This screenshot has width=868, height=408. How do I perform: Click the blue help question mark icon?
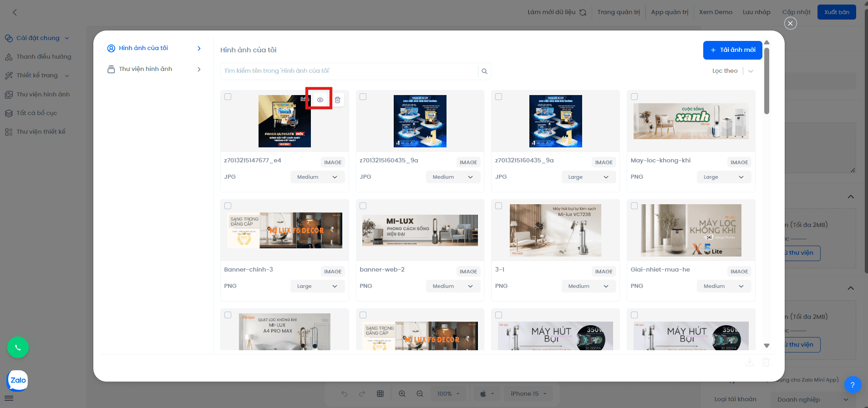tap(853, 385)
